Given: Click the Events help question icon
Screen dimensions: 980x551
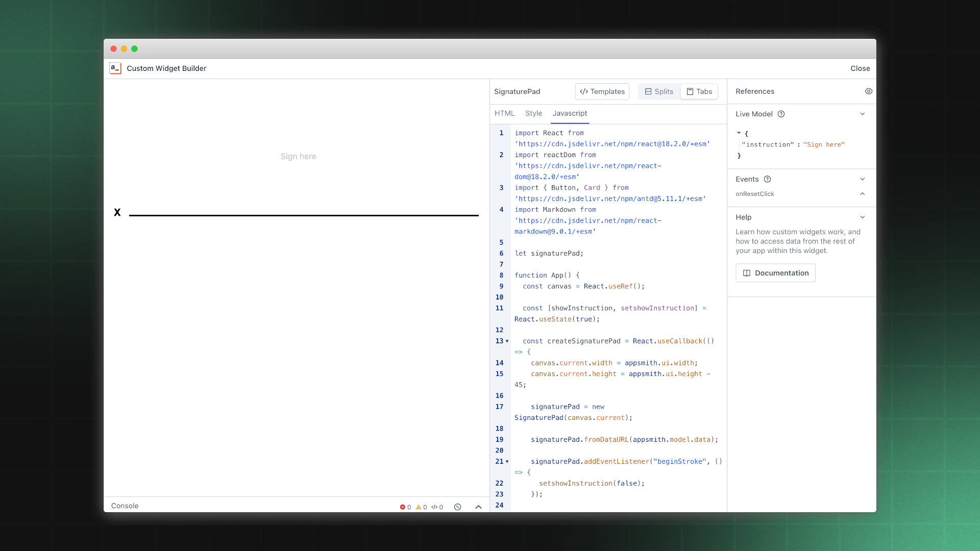Looking at the screenshot, I should (767, 179).
